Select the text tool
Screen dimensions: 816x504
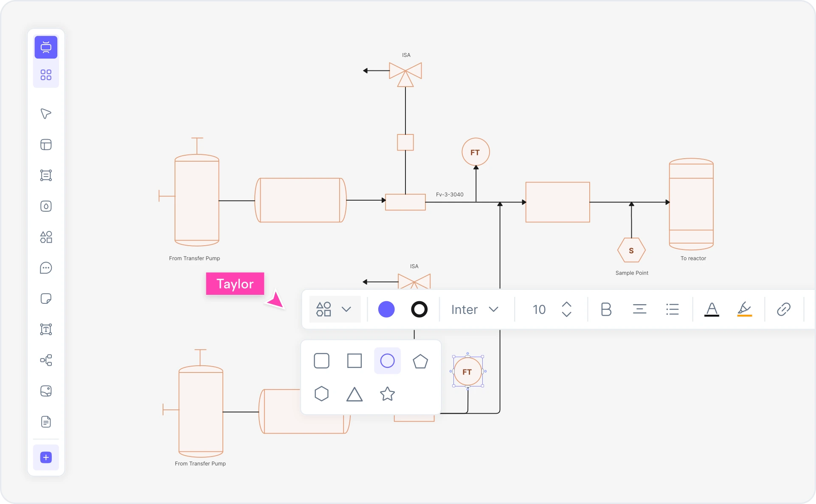point(46,330)
